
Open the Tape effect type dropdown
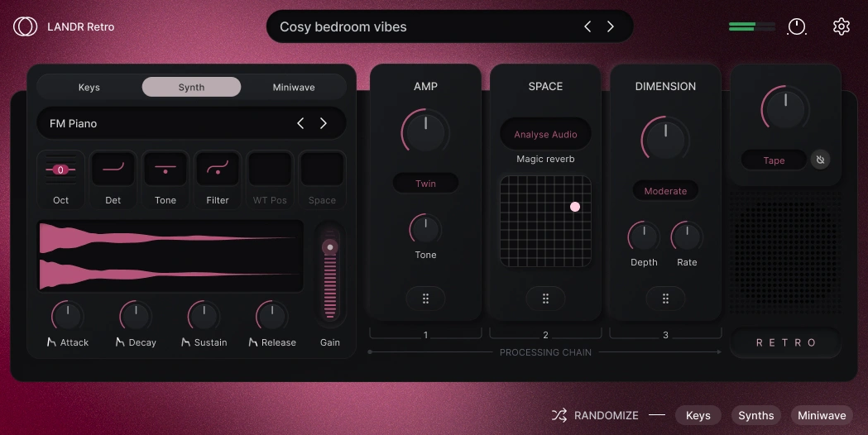coord(774,160)
